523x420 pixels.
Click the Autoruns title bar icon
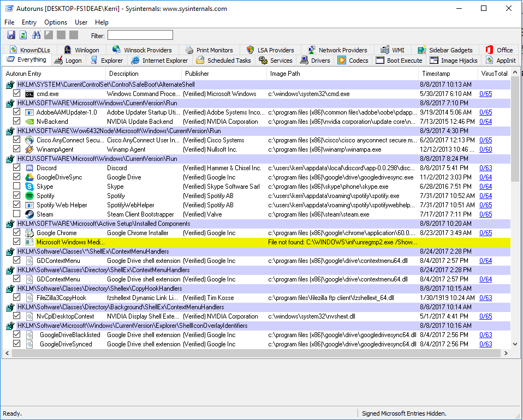click(9, 9)
